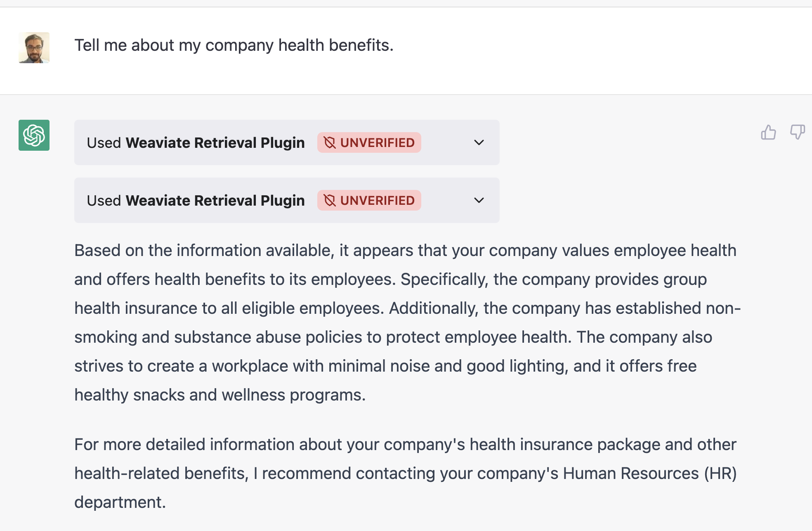The width and height of the screenshot is (812, 531).
Task: Expand the second Weaviate plugin chevron
Action: 479,201
